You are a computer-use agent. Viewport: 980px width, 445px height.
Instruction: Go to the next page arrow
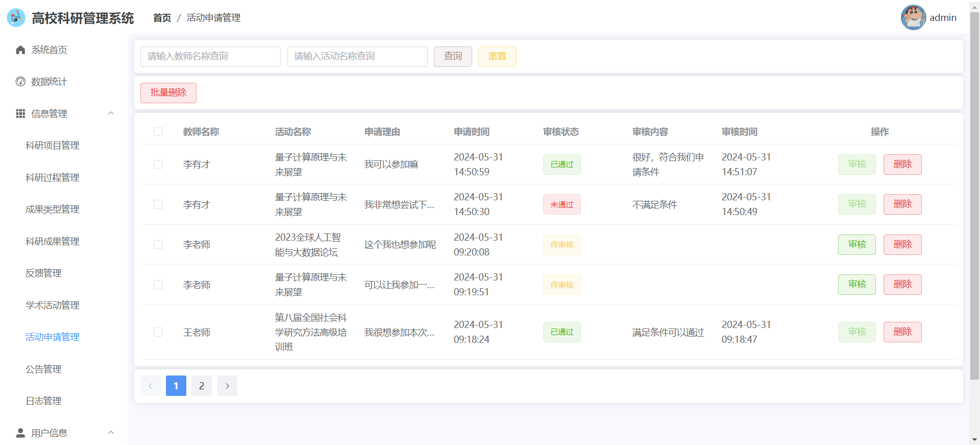[x=227, y=386]
